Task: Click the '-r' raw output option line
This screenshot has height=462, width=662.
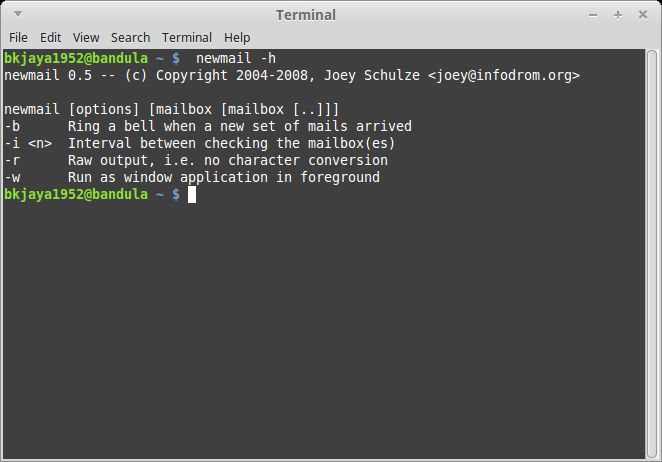Action: coord(196,160)
